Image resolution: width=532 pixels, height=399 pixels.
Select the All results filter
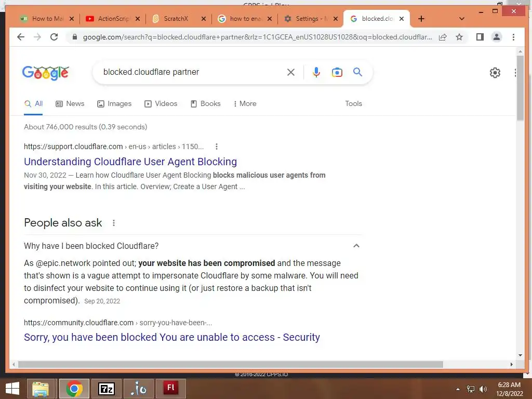(33, 103)
